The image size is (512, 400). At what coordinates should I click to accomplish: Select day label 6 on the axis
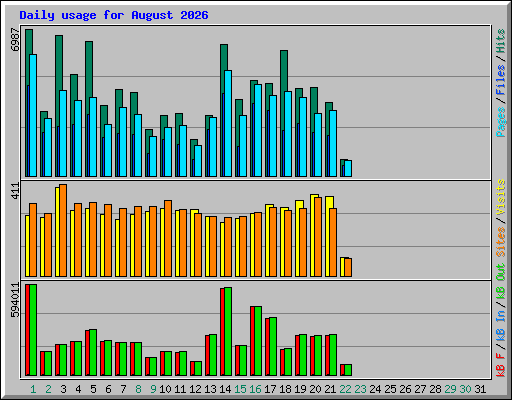pyautogui.click(x=108, y=389)
